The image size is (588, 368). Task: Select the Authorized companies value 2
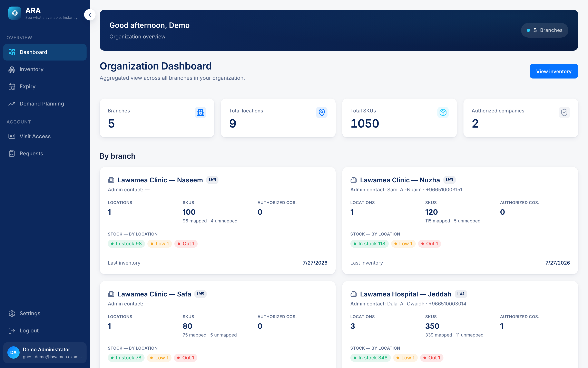(x=475, y=124)
